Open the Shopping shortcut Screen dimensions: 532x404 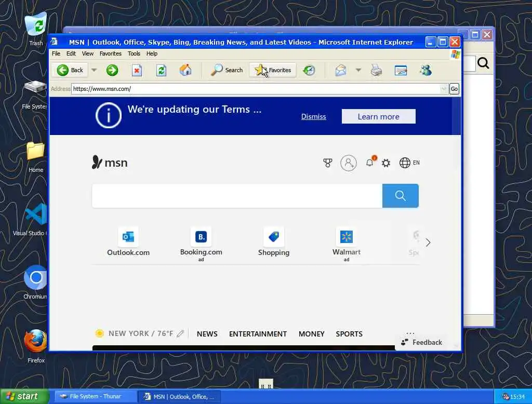coord(273,242)
